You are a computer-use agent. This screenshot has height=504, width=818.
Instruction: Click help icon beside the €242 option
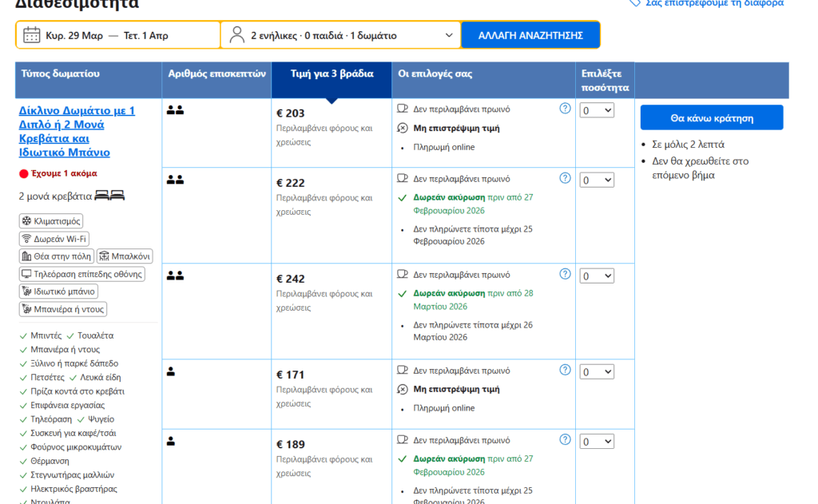[x=566, y=274]
